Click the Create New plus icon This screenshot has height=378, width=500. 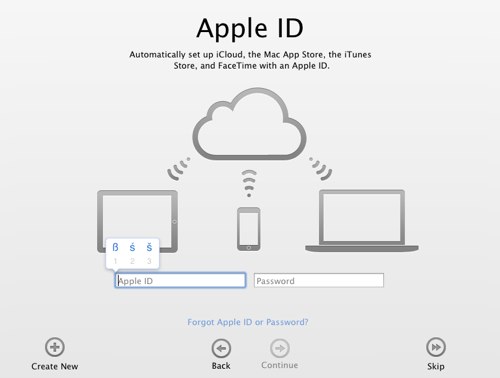tap(55, 347)
